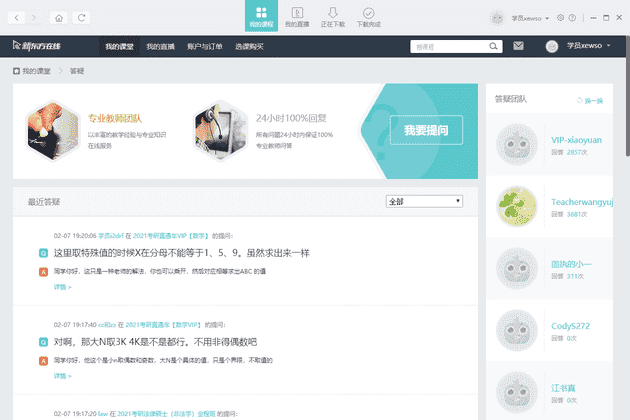Click the search magnifier icon
This screenshot has width=630, height=420.
[493, 47]
